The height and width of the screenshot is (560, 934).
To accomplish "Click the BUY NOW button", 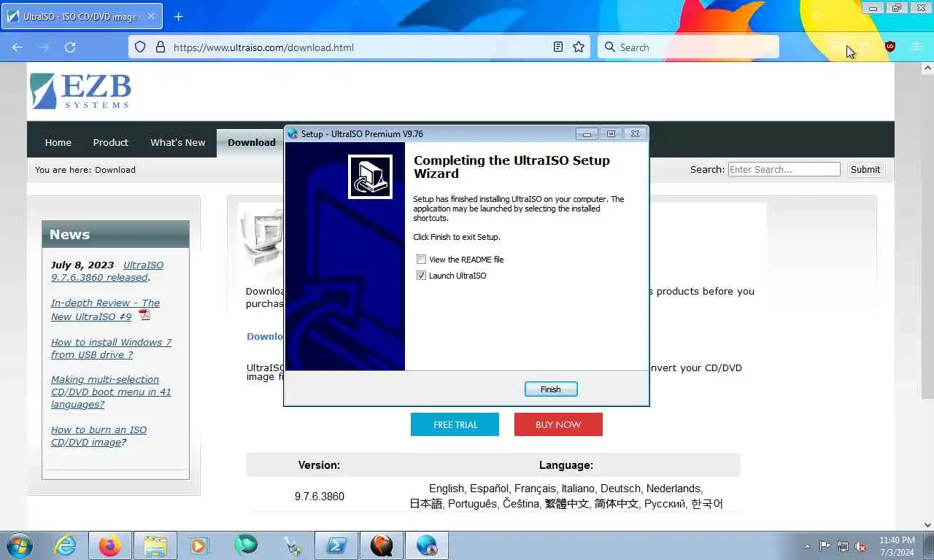I will pyautogui.click(x=558, y=424).
